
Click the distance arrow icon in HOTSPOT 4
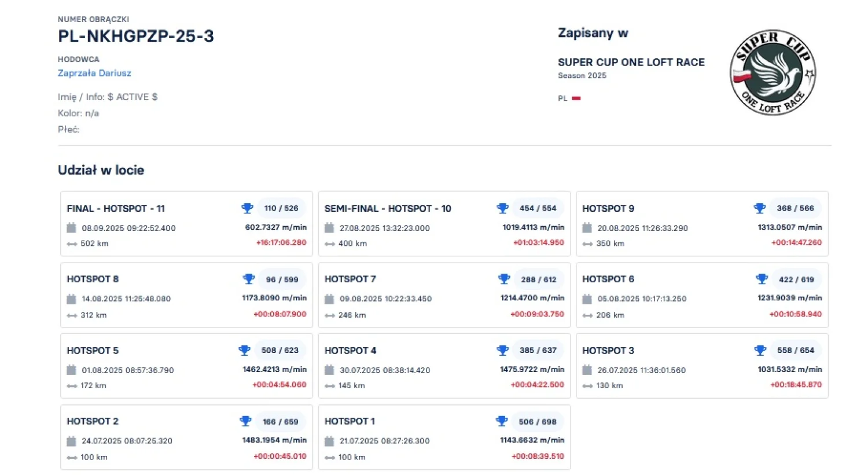[329, 386]
